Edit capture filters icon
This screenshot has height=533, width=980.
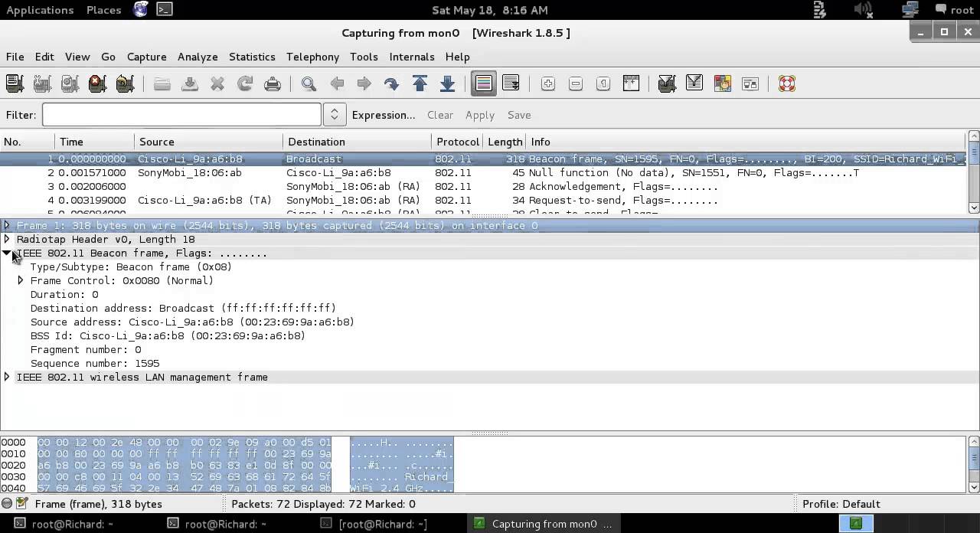[x=667, y=83]
